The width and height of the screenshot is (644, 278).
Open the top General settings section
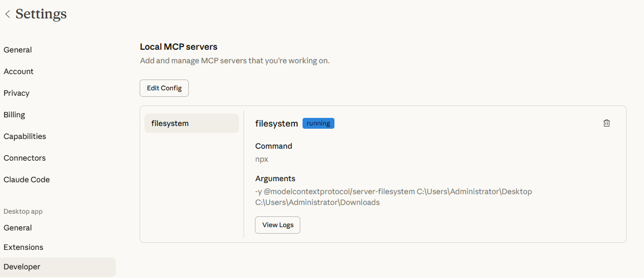(x=18, y=50)
